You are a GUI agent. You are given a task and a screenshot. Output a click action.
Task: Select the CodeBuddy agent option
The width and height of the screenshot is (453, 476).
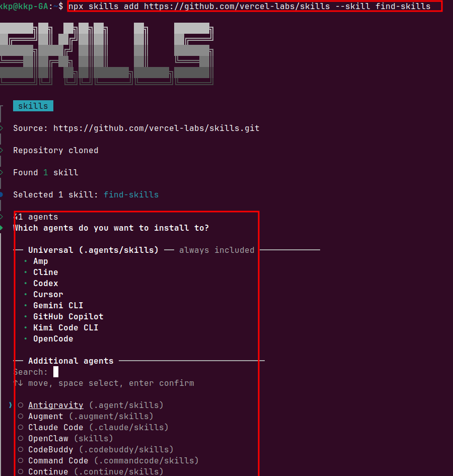(x=21, y=449)
